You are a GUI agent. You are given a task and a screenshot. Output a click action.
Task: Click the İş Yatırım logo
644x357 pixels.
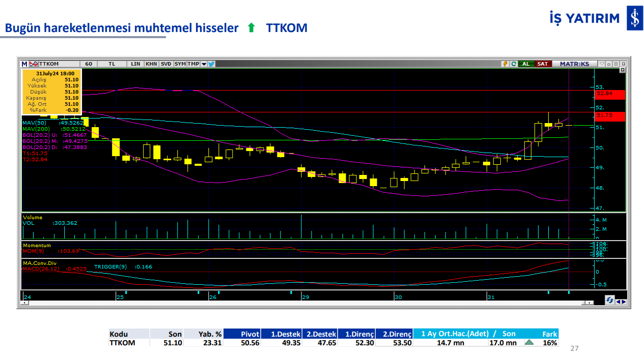[594, 18]
